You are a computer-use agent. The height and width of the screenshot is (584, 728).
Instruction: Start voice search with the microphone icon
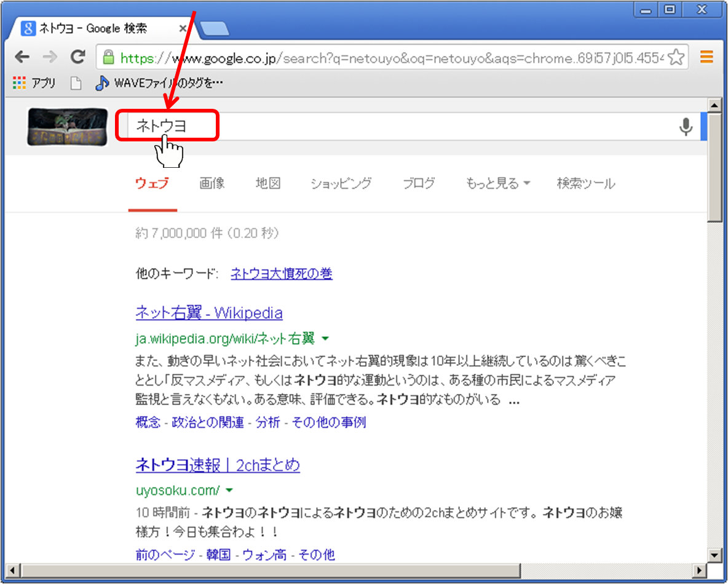point(685,127)
